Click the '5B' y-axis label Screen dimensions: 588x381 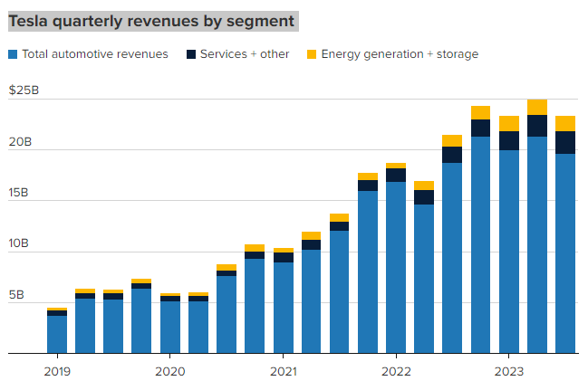coord(16,295)
